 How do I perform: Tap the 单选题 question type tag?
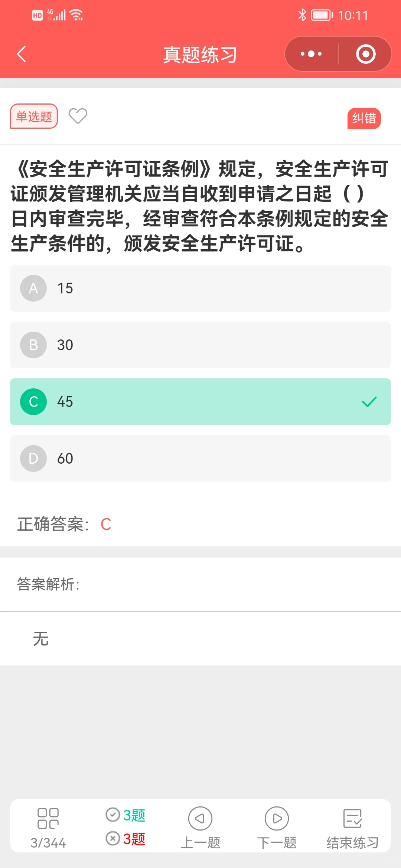click(34, 116)
